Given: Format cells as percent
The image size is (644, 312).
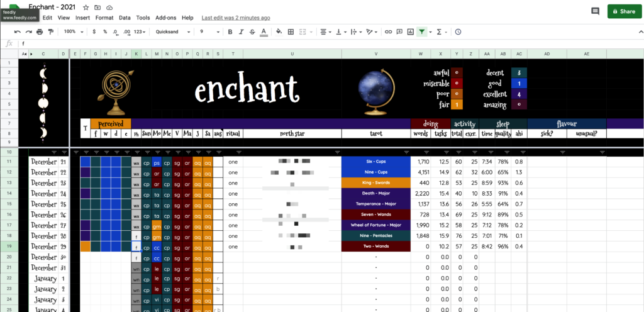Looking at the screenshot, I should (105, 31).
